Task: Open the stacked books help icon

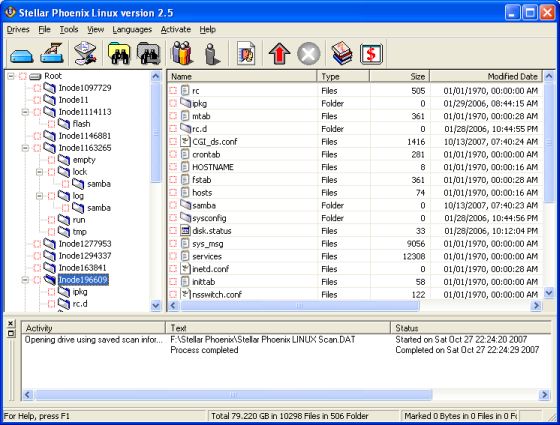Action: click(341, 53)
